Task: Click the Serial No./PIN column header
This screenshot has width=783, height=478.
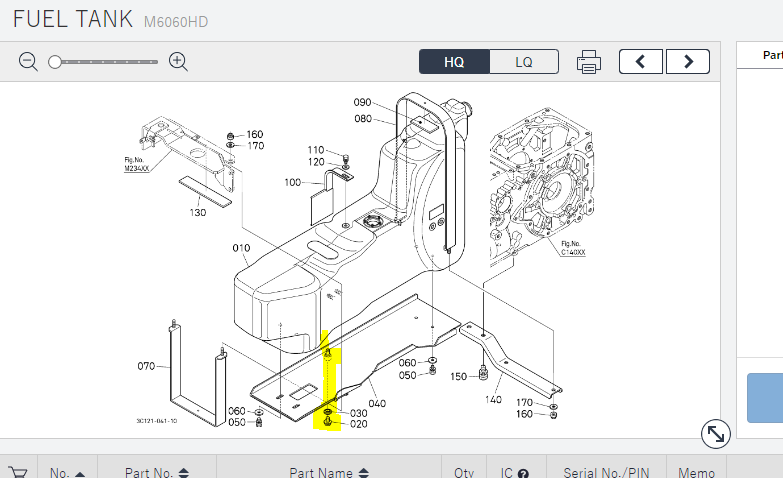Action: 606,473
